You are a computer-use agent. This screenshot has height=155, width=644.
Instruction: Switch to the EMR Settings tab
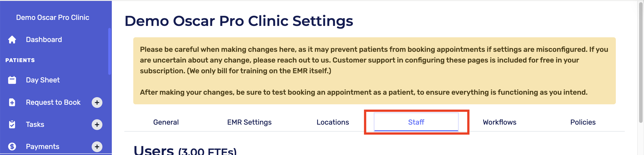249,122
